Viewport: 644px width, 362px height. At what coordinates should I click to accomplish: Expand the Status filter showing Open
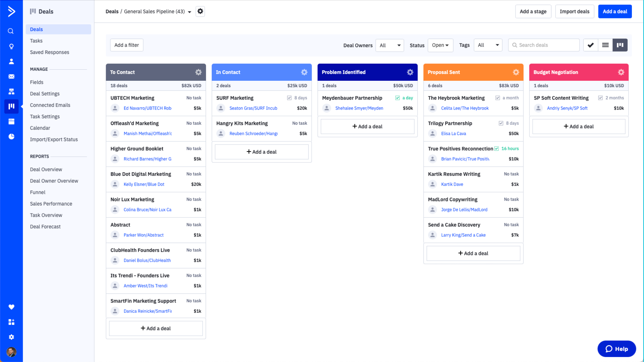[440, 45]
